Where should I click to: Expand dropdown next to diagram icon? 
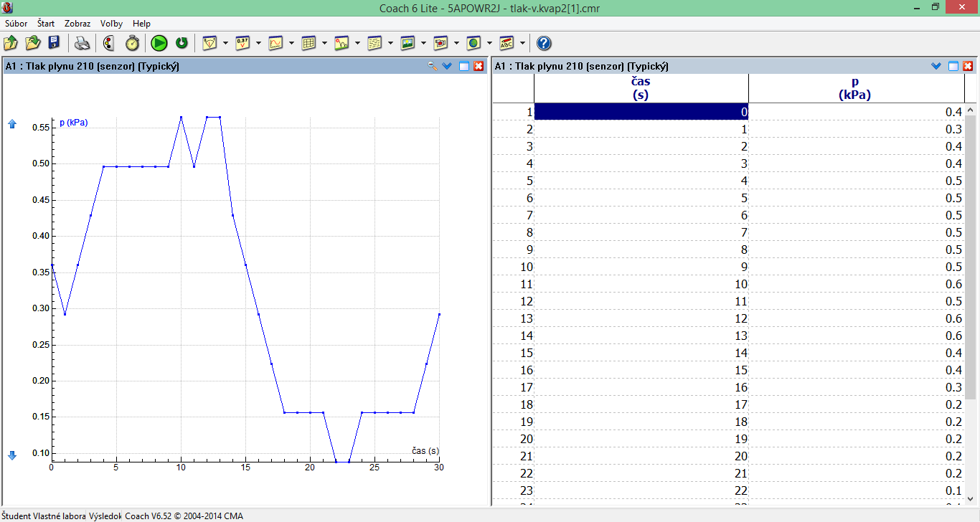pos(291,43)
